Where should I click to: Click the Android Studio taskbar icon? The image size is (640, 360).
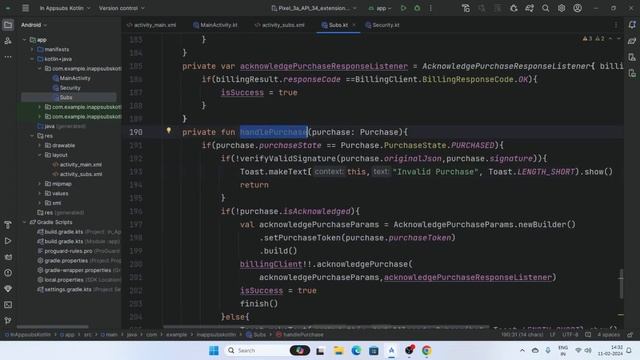coord(391,350)
